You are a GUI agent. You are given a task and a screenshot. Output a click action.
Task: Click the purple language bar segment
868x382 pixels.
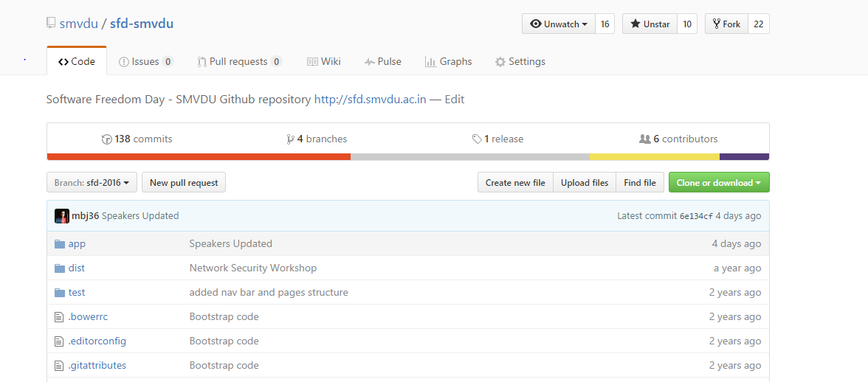tap(745, 157)
